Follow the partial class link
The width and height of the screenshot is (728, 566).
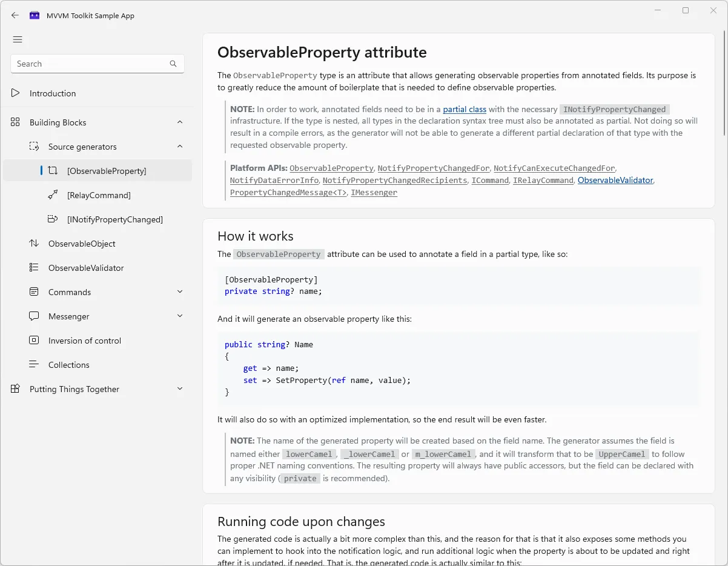tap(465, 110)
